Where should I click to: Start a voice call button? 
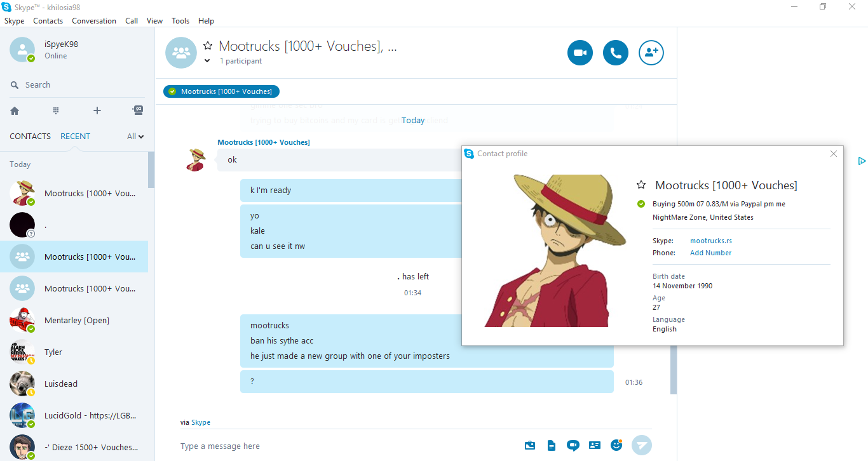click(616, 53)
